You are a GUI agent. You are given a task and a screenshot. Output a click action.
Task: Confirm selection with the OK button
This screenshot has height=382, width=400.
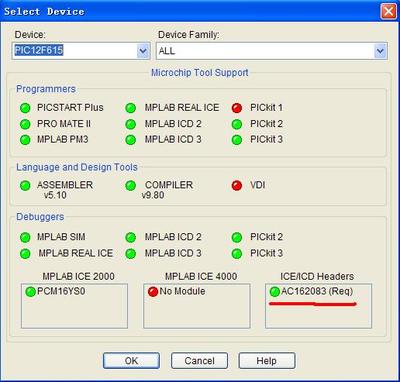131,361
